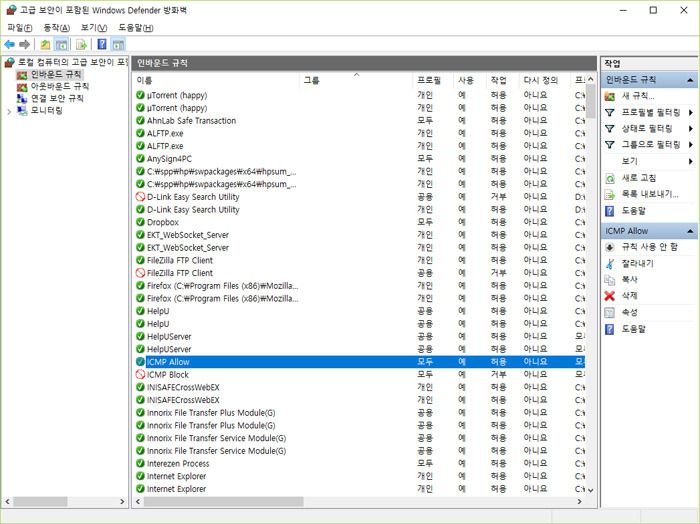Click the 목록 내보내기 export icon
The height and width of the screenshot is (524, 700).
pyautogui.click(x=610, y=195)
